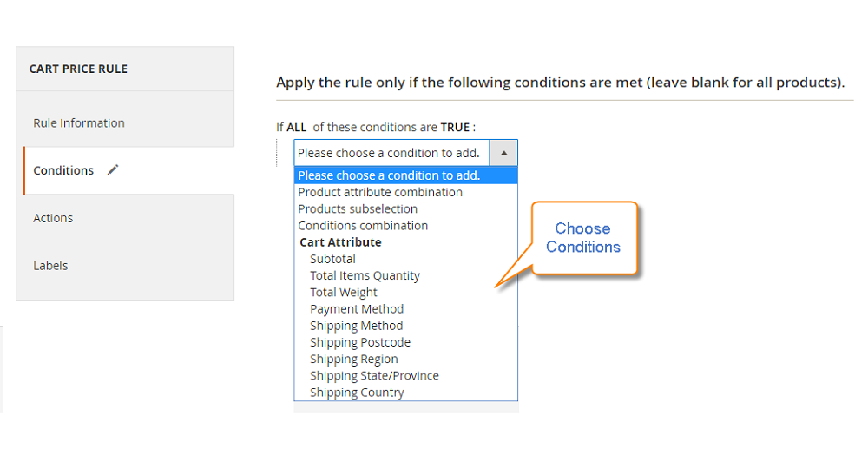Select Shipping State/Province option
The image size is (868, 456).
pyautogui.click(x=374, y=375)
